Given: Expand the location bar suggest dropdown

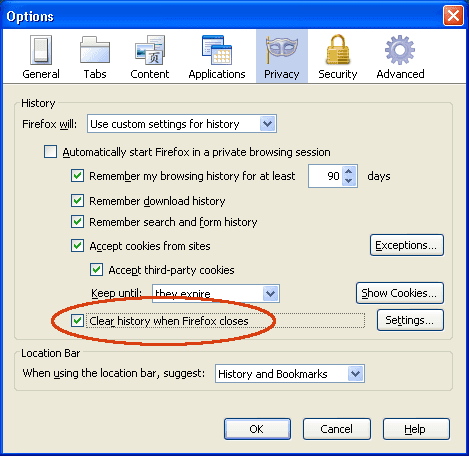Looking at the screenshot, I should click(x=290, y=374).
